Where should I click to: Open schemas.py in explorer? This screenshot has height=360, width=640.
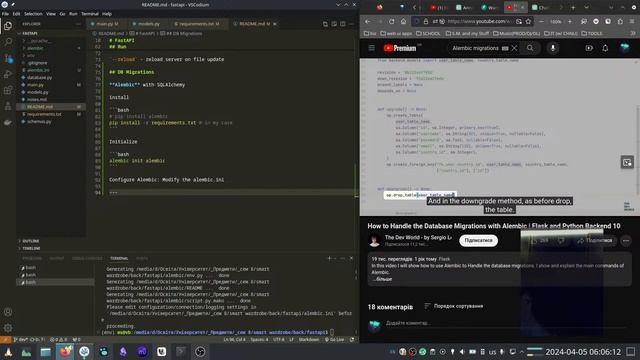(39, 122)
